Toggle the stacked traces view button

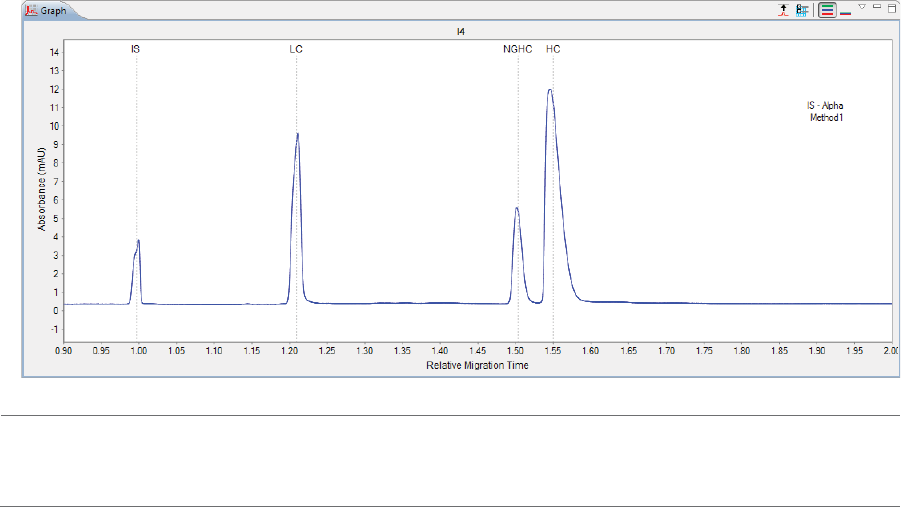[827, 10]
